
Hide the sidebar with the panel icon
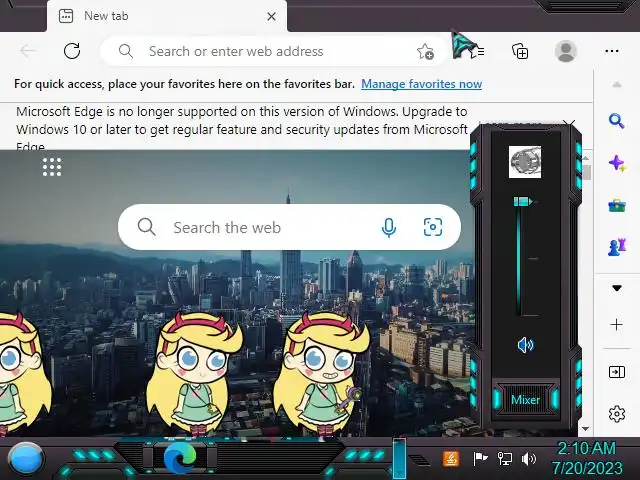pos(616,372)
